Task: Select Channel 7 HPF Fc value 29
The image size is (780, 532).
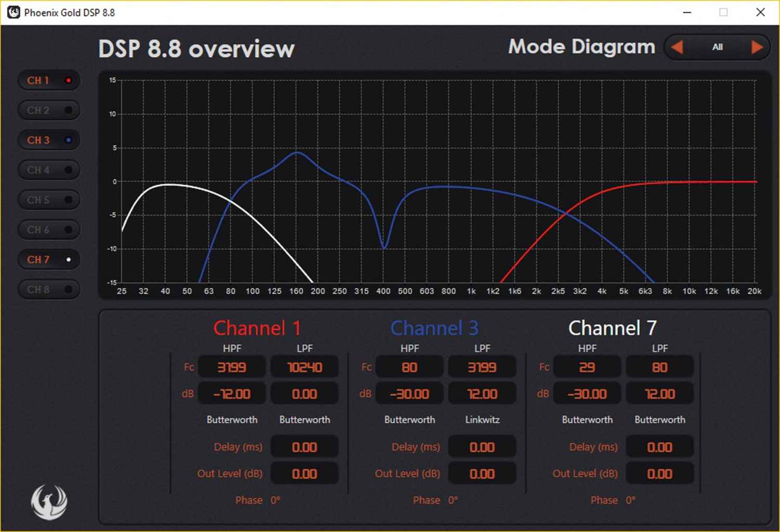Action: coord(587,367)
